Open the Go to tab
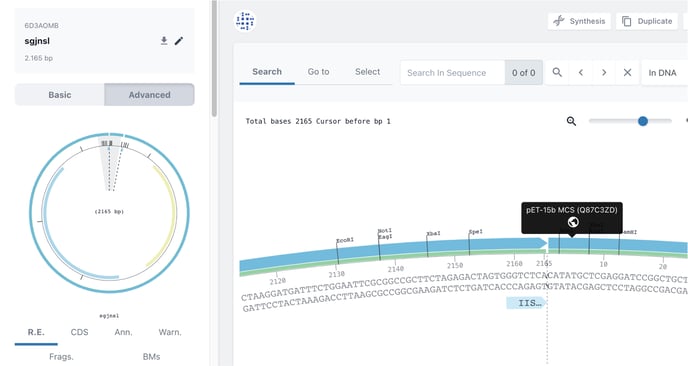Viewport: 688px width, 366px height. pos(318,72)
